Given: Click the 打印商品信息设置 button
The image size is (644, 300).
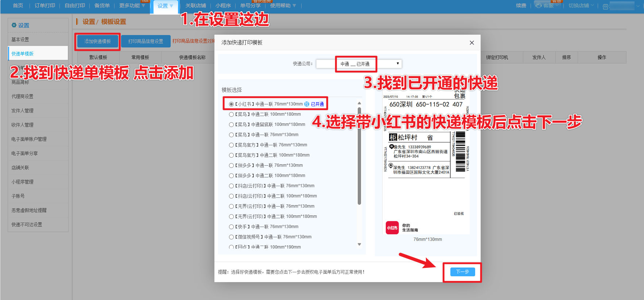Looking at the screenshot, I should (146, 41).
